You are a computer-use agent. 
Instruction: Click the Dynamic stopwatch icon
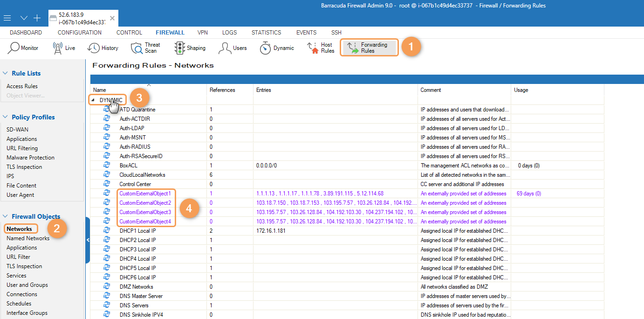pyautogui.click(x=265, y=48)
